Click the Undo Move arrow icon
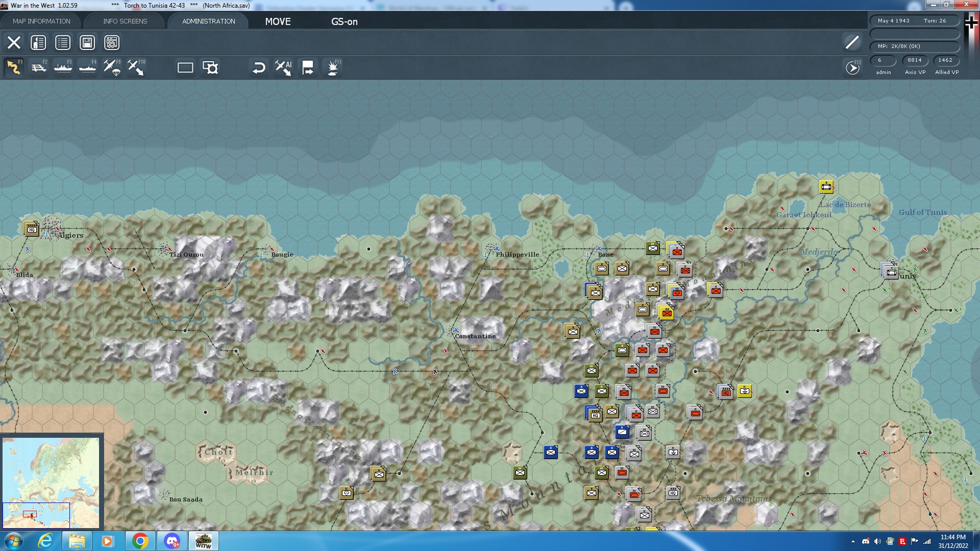Image resolution: width=980 pixels, height=551 pixels. (259, 67)
